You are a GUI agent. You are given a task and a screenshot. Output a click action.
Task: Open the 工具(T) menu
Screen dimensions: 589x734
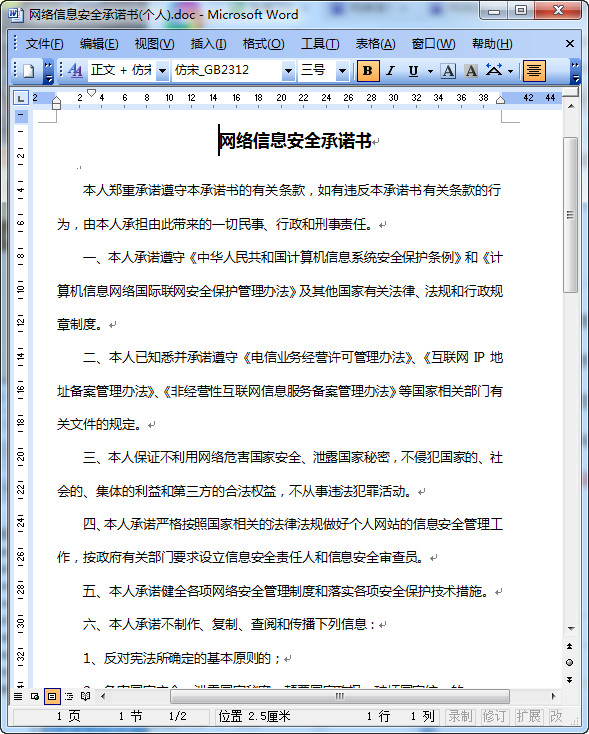tap(320, 44)
